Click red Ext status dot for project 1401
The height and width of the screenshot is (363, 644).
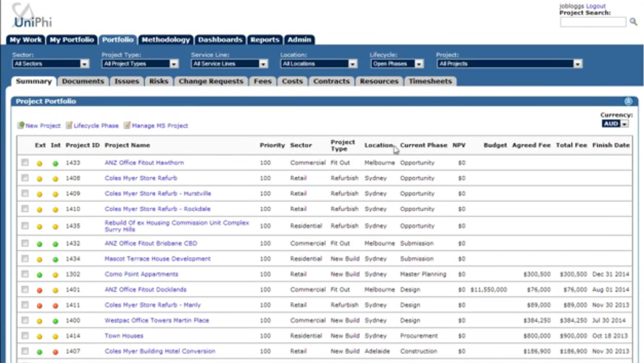(40, 290)
